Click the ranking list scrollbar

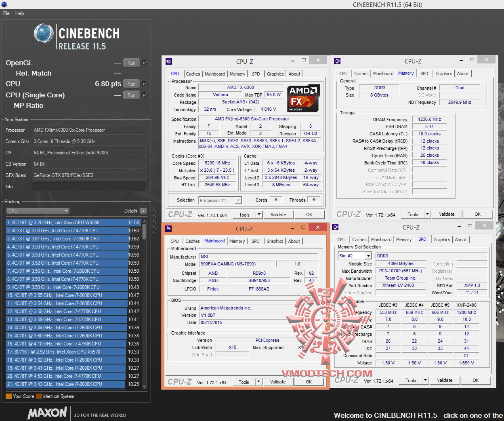pyautogui.click(x=144, y=304)
